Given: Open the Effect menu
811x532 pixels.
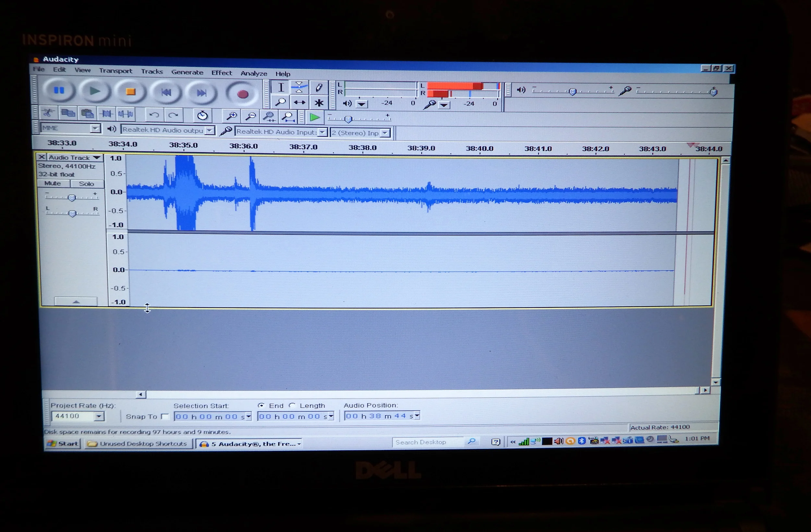Looking at the screenshot, I should 222,73.
